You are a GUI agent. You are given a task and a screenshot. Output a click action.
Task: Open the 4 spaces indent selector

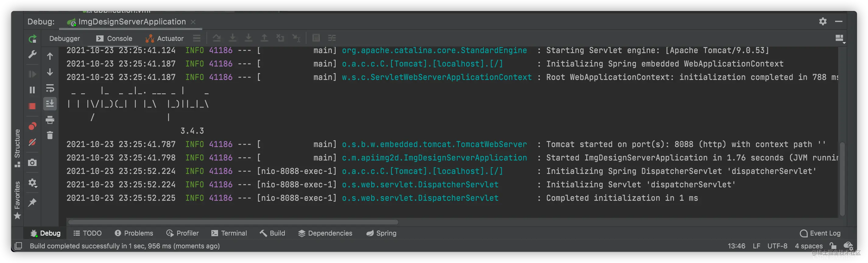pos(809,246)
